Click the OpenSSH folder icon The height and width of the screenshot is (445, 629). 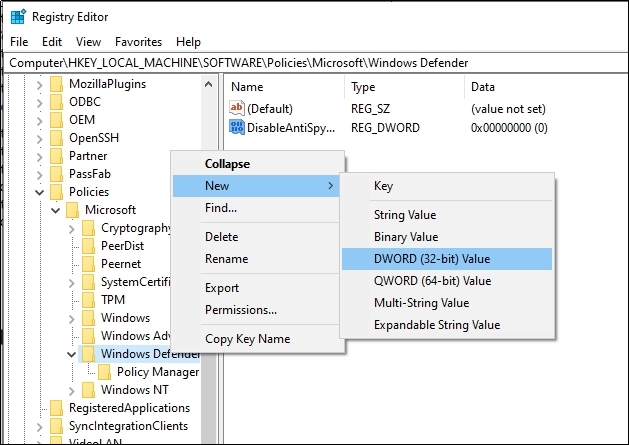point(57,138)
